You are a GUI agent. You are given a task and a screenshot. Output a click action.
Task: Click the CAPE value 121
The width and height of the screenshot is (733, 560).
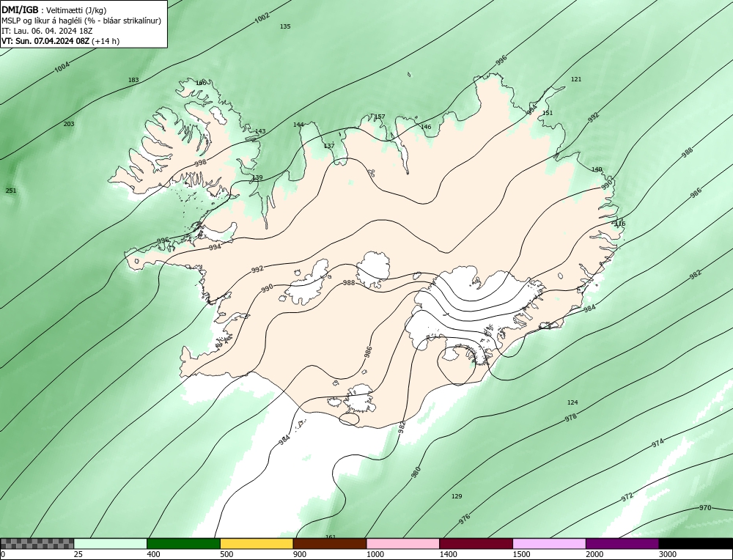(x=576, y=79)
